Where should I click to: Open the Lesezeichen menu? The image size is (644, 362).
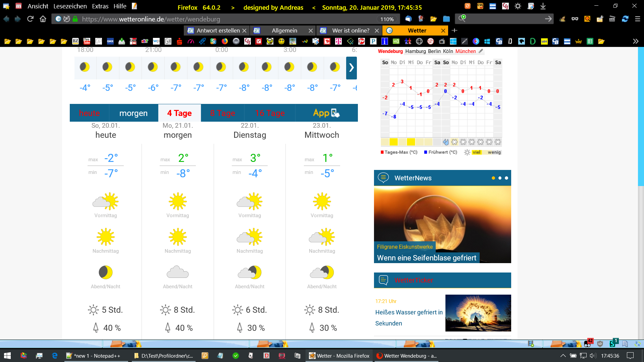coord(70,6)
